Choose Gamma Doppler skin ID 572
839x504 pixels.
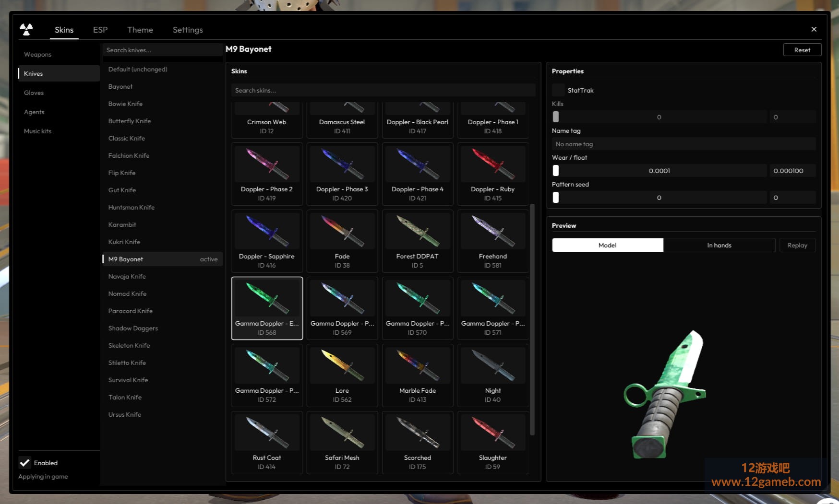coord(267,375)
